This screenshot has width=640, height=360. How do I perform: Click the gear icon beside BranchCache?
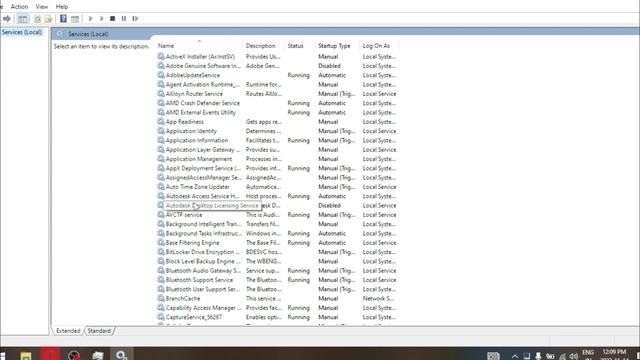[161, 298]
